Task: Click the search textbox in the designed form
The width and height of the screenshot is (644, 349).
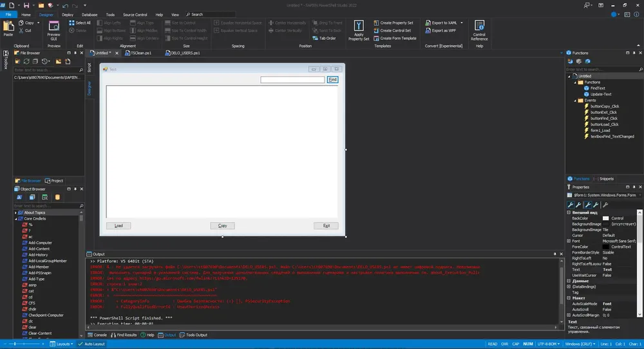Action: point(292,80)
